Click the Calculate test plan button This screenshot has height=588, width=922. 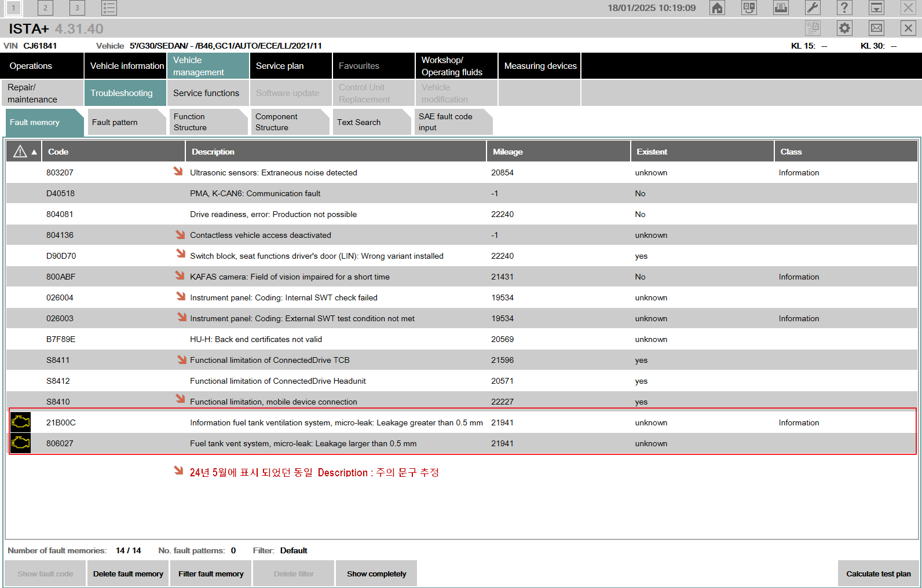[x=879, y=574]
